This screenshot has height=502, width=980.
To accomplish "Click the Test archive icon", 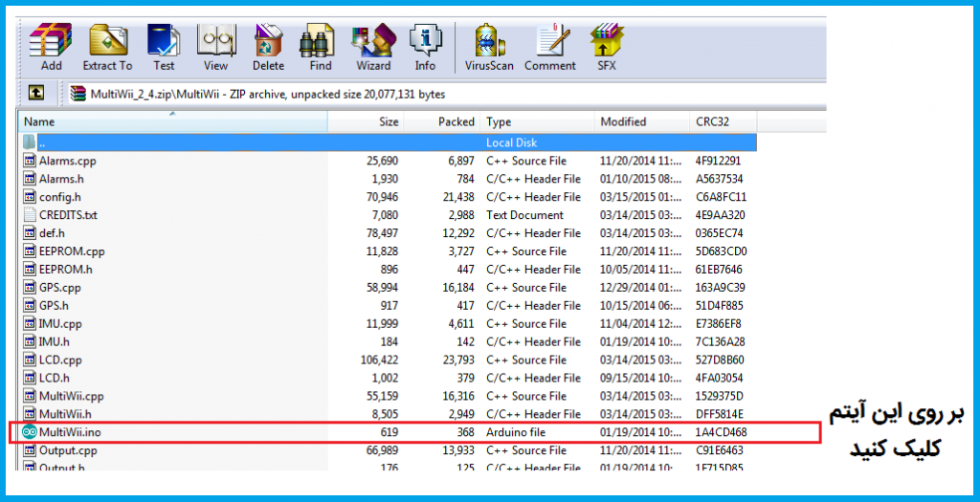I will coord(164,40).
